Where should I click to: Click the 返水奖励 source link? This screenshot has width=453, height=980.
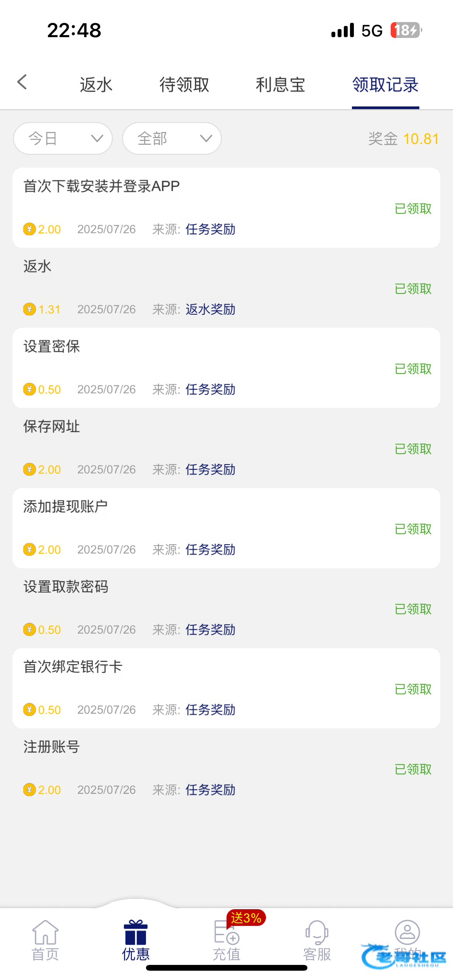(210, 309)
